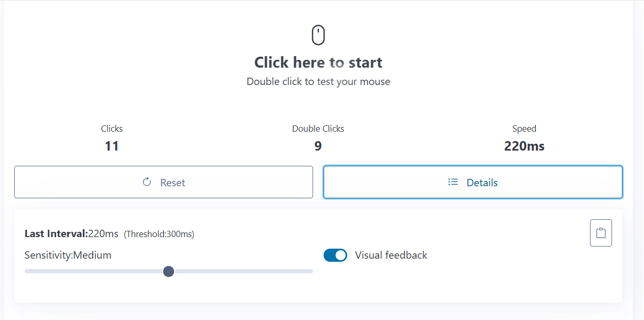Screen dimensions: 644x320
Task: Reset the click counter
Action: click(x=164, y=182)
